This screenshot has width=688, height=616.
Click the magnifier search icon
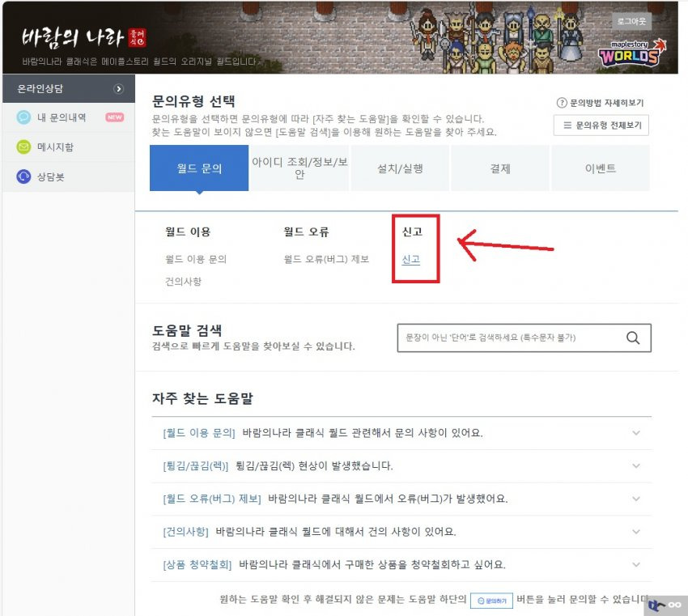click(x=633, y=338)
